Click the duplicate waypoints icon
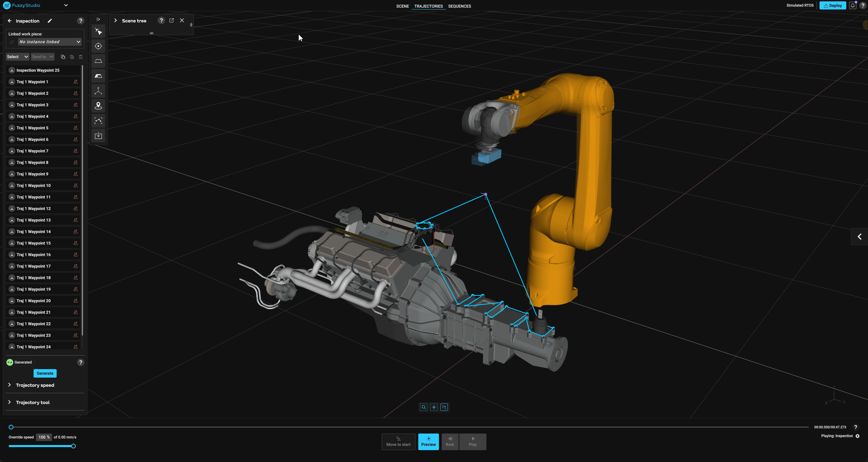The image size is (868, 462). pyautogui.click(x=63, y=57)
